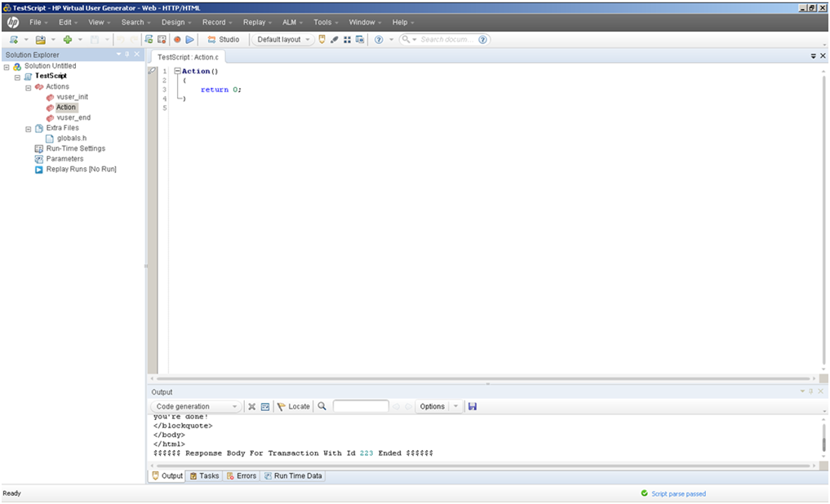Open Design Studio with the Studio button
Viewport: 830px width, 504px height.
tap(224, 40)
